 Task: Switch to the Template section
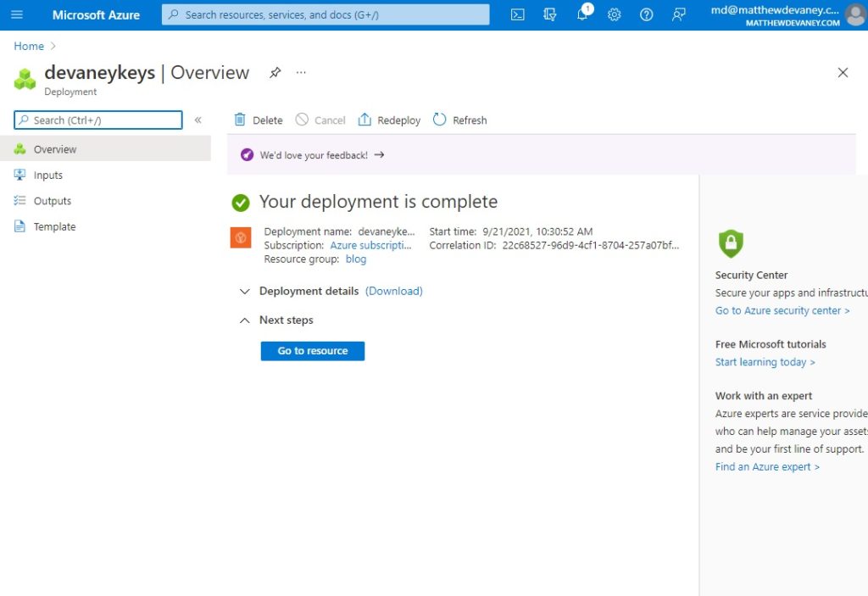coord(53,226)
